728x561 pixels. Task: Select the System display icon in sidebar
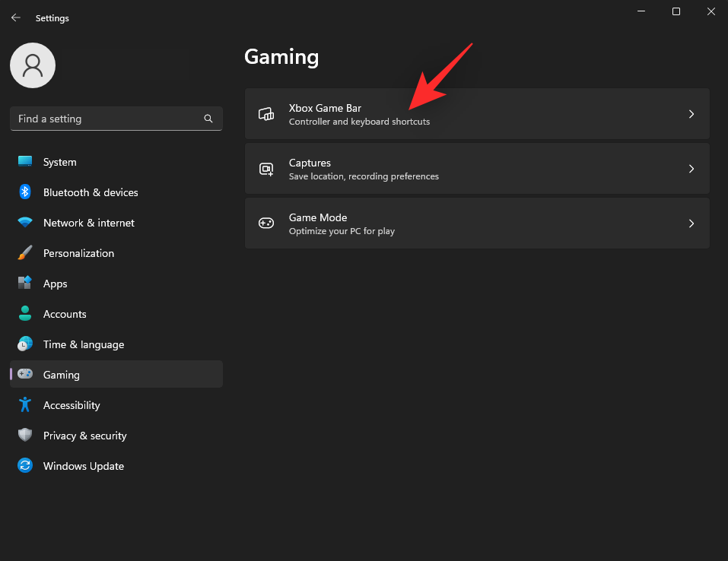(25, 162)
